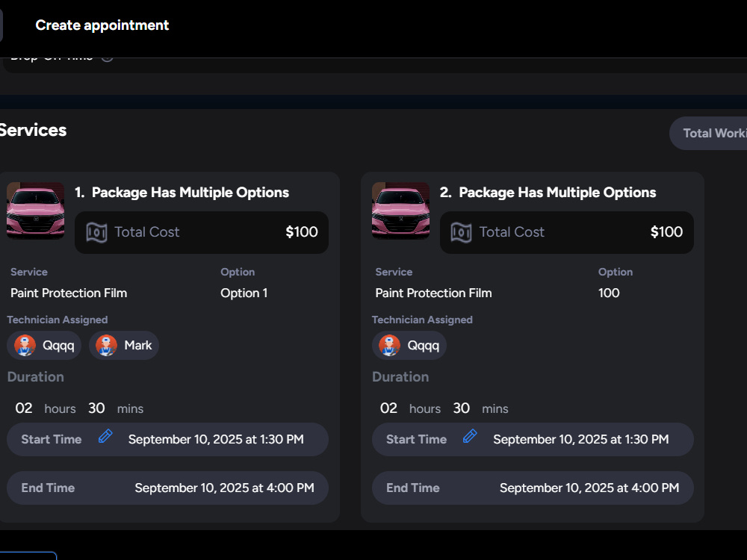Select the Total Working pill button
This screenshot has height=560, width=747.
(x=708, y=134)
